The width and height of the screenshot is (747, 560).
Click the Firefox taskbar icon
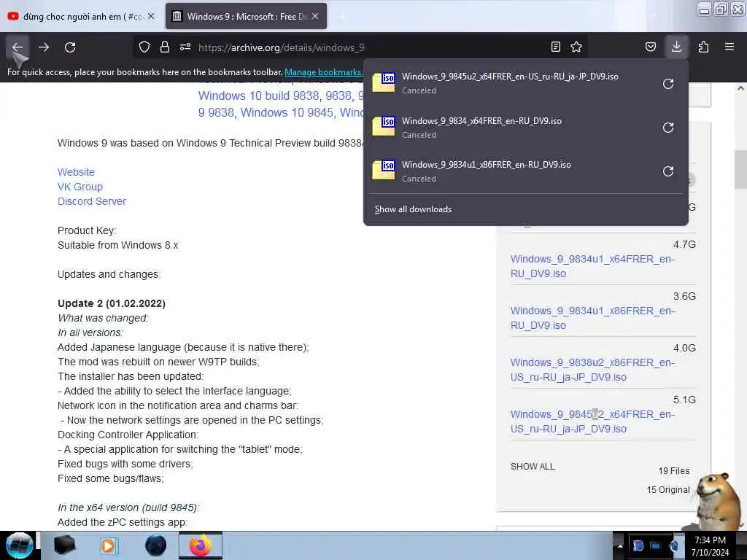(x=201, y=545)
